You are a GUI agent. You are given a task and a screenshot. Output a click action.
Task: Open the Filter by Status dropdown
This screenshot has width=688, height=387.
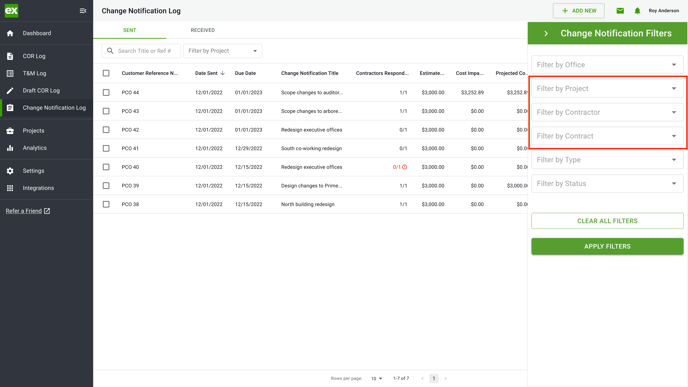[x=607, y=183]
